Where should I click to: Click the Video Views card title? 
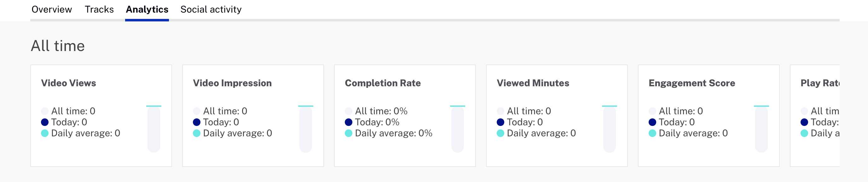click(x=68, y=83)
